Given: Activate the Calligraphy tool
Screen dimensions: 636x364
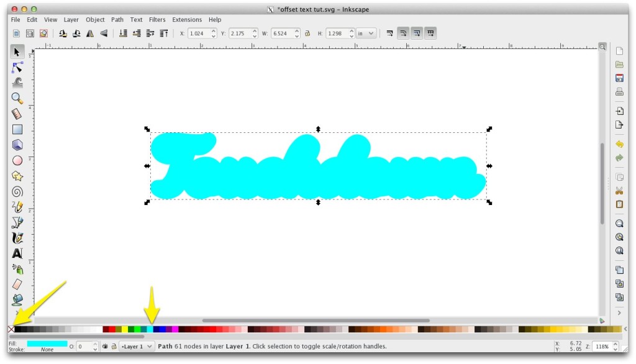Looking at the screenshot, I should pyautogui.click(x=17, y=237).
